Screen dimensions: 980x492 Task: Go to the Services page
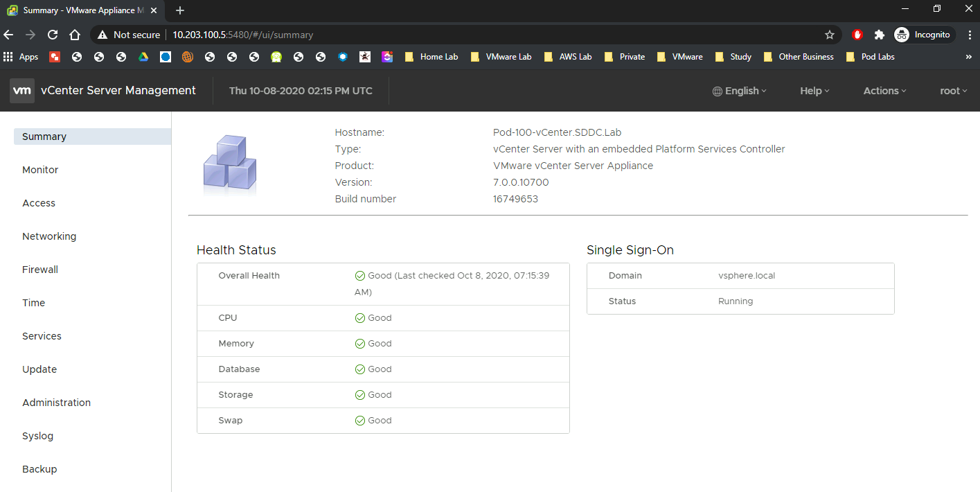coord(42,336)
